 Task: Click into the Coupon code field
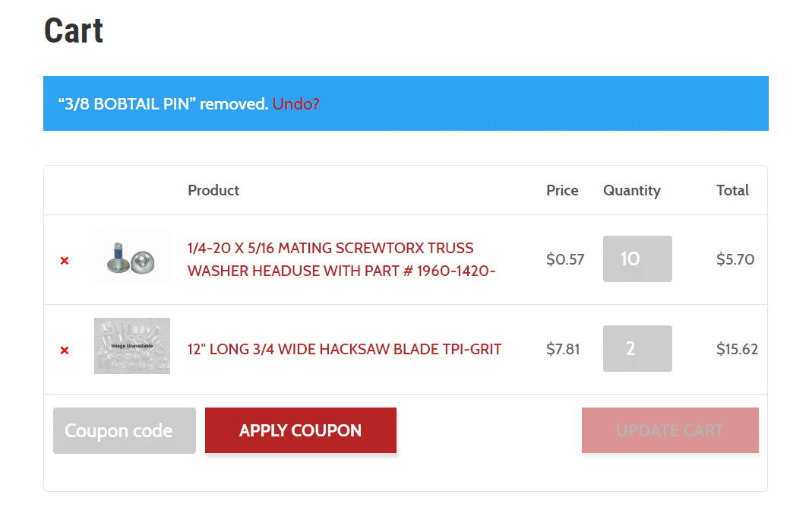125,430
